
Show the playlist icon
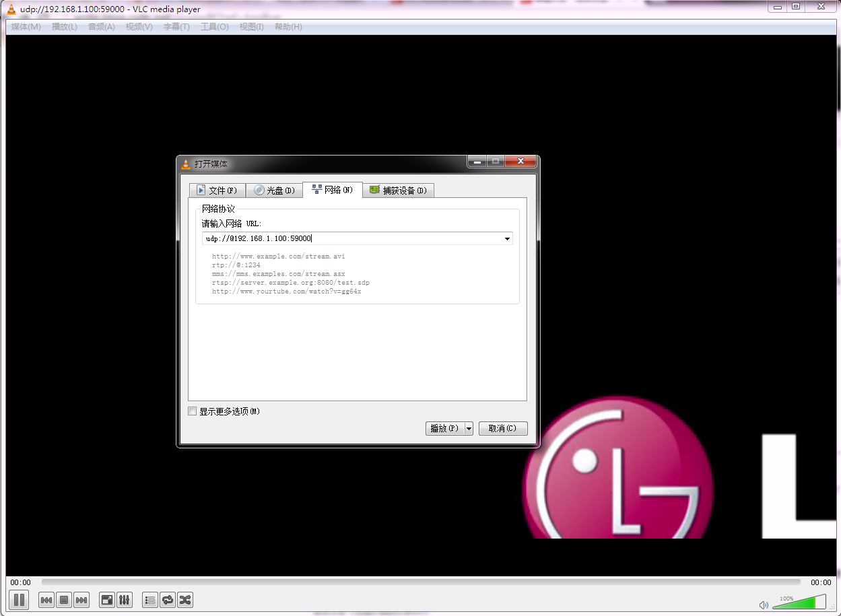coord(150,600)
